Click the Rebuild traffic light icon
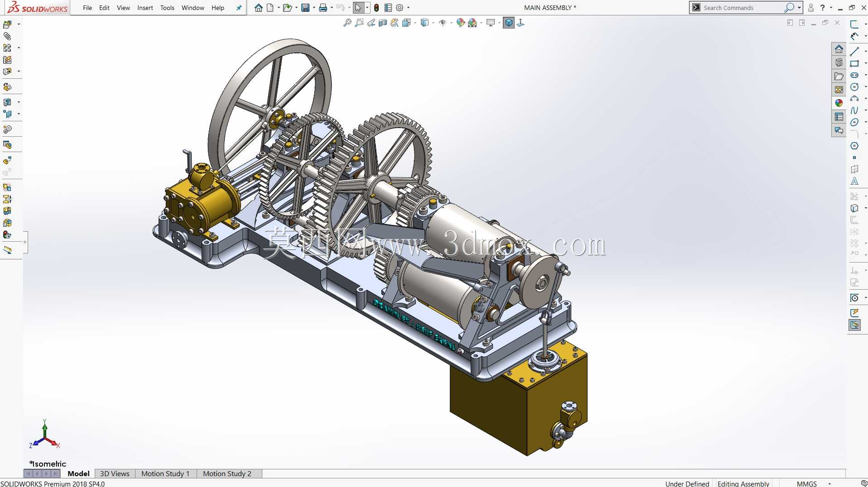The height and width of the screenshot is (487, 868). coord(376,8)
